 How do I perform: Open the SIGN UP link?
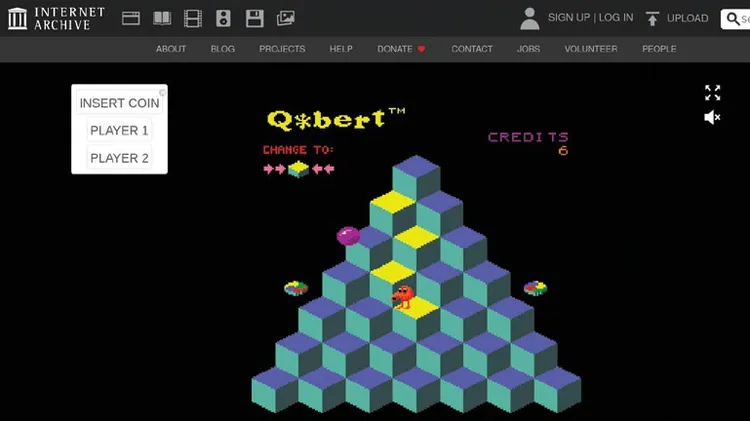(569, 18)
